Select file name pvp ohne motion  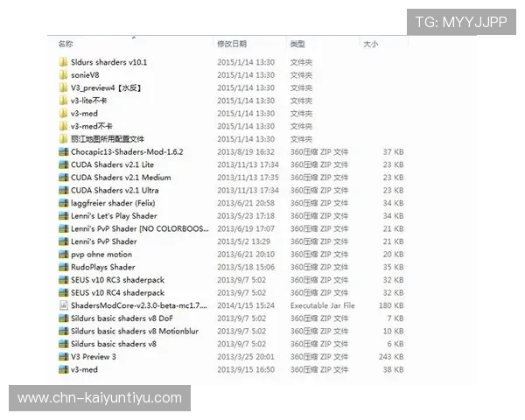coord(101,255)
